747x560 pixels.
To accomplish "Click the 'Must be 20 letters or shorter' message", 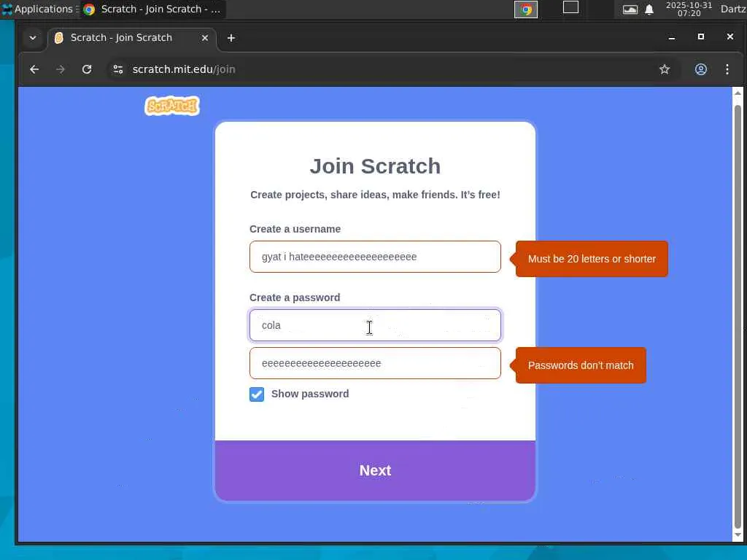I will pyautogui.click(x=592, y=259).
